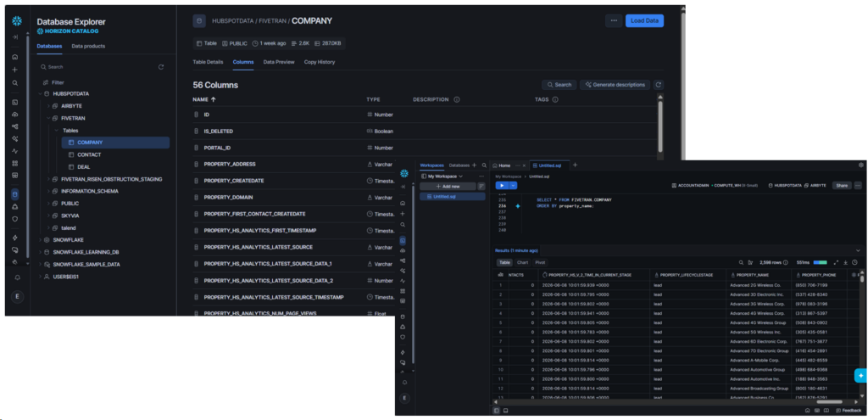Click the settings gear in the worksheet window
Image resolution: width=868 pixels, height=420 pixels.
coord(861,165)
